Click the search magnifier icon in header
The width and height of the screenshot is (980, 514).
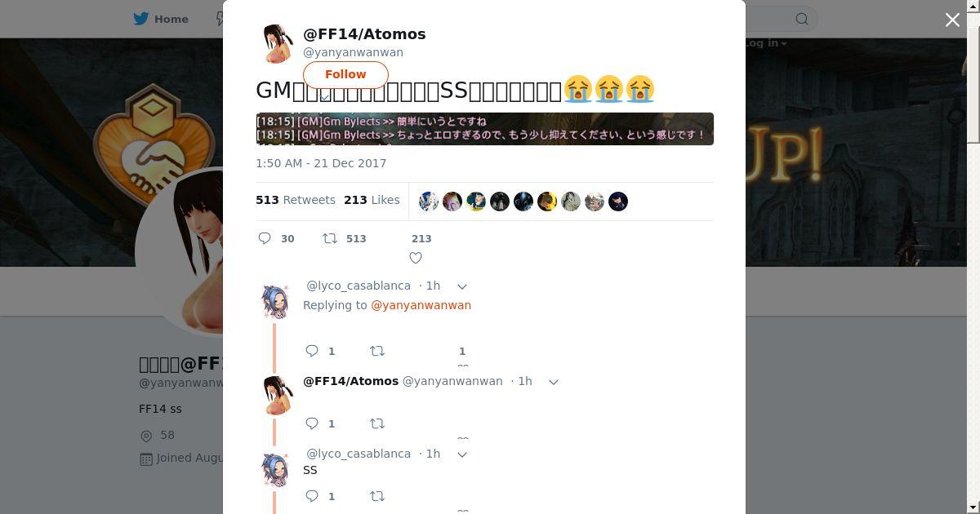tap(802, 19)
